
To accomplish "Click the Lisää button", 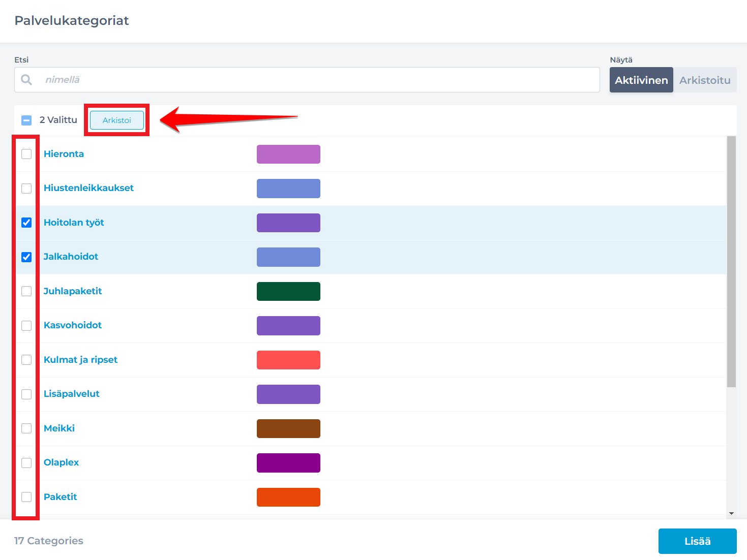I will tap(697, 541).
